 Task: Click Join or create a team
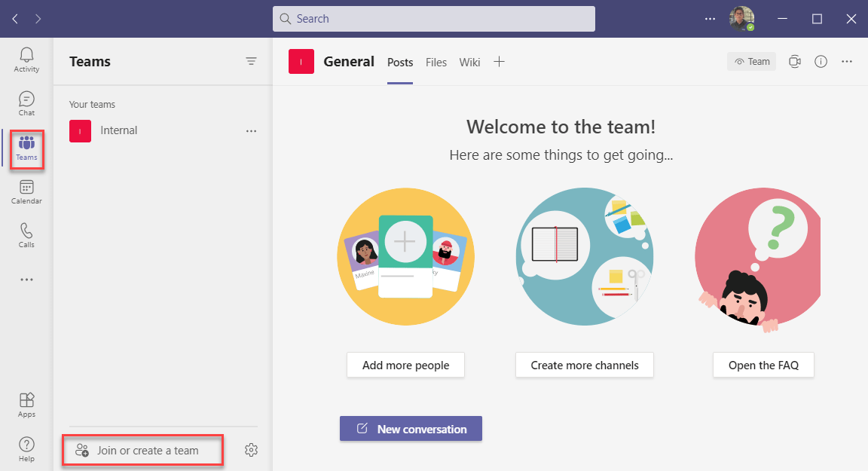point(143,451)
